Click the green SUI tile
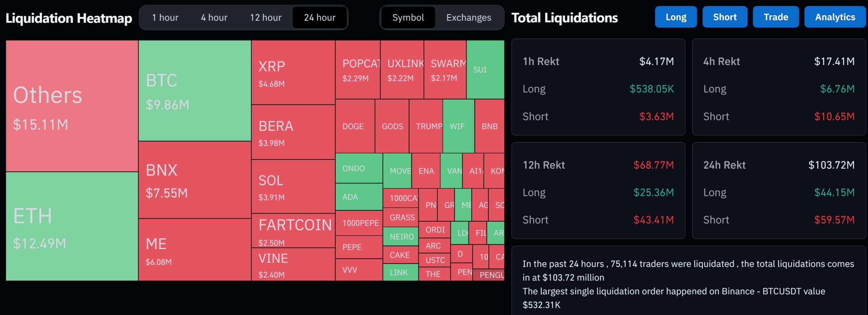This screenshot has height=315, width=868. coord(485,70)
